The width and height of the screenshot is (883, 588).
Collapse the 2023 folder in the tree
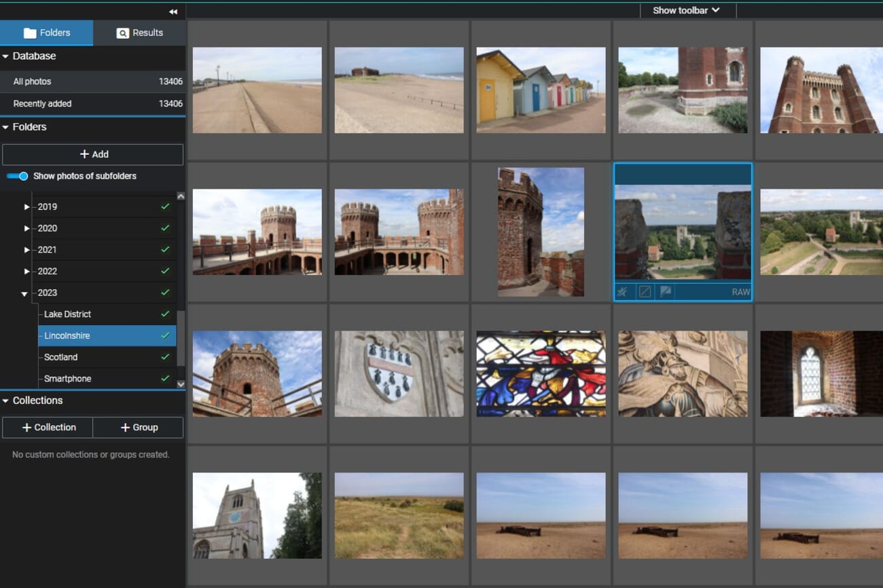[x=24, y=293]
